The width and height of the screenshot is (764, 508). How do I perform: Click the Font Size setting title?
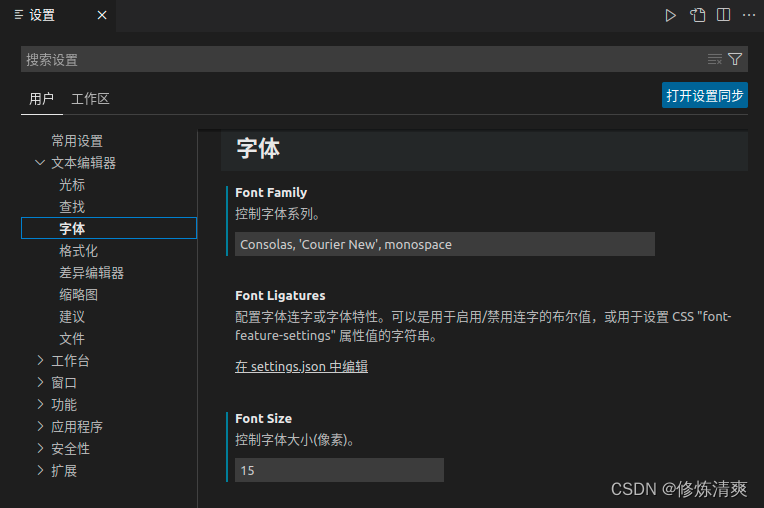pos(264,418)
